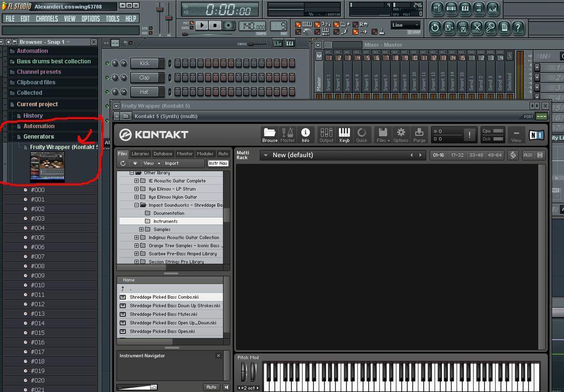Collapse Impact Soundworks Shreddage folder
Screen dimensions: 564x392
[x=137, y=205]
